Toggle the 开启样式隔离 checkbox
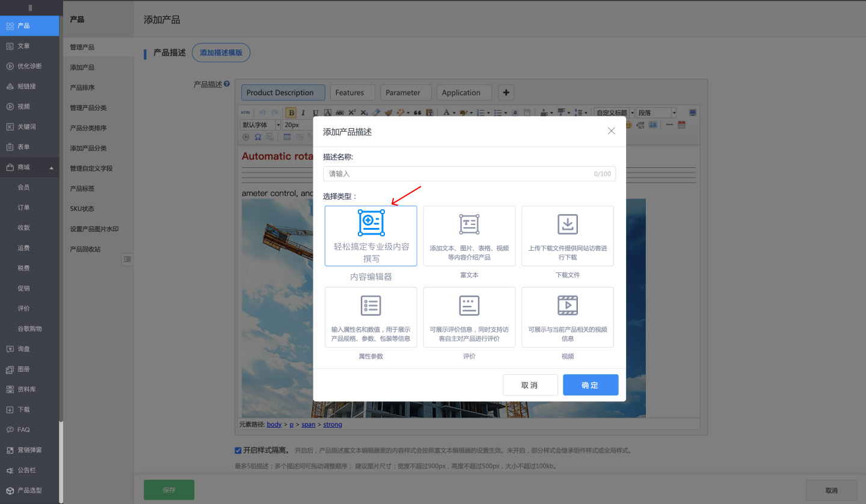Viewport: 866px width, 504px height. [238, 450]
